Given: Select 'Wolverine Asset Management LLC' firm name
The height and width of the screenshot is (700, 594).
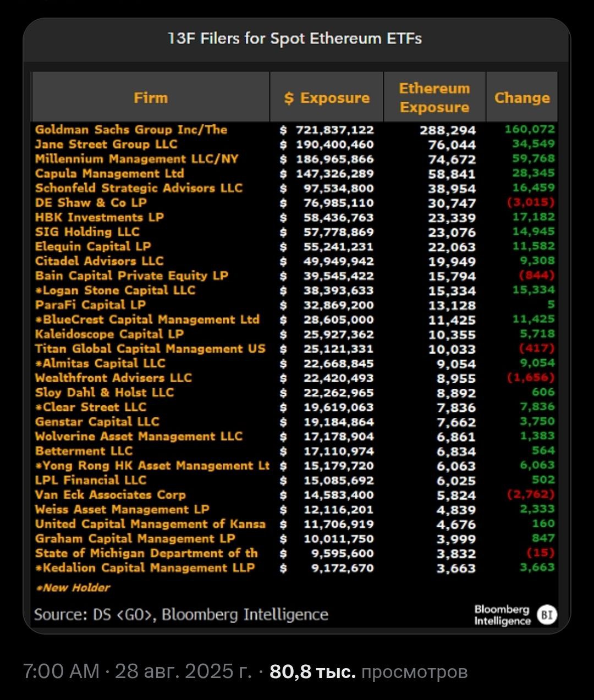Looking at the screenshot, I should pyautogui.click(x=139, y=436).
